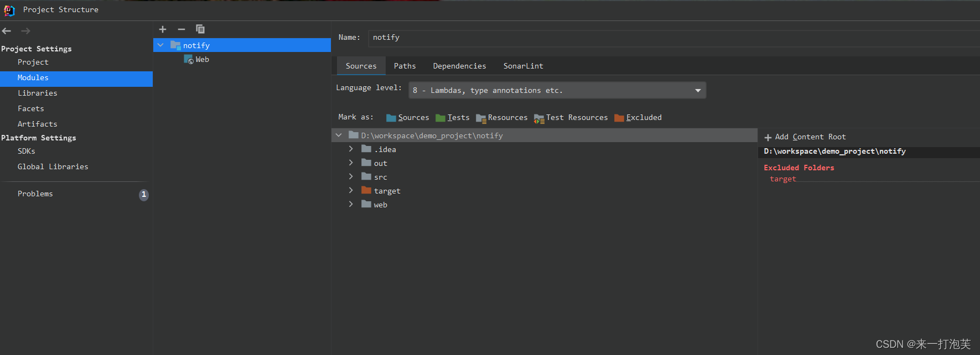Viewport: 980px width, 355px height.
Task: Click the module Name input field
Action: pyautogui.click(x=674, y=38)
